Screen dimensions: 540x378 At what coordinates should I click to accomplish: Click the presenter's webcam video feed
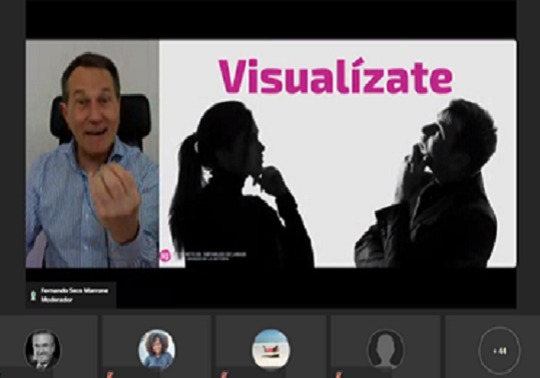pos(92,154)
